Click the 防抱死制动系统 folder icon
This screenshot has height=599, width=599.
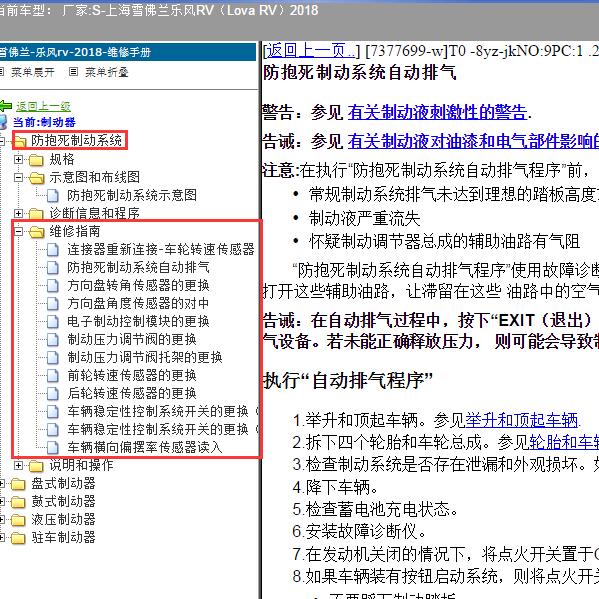click(x=20, y=142)
